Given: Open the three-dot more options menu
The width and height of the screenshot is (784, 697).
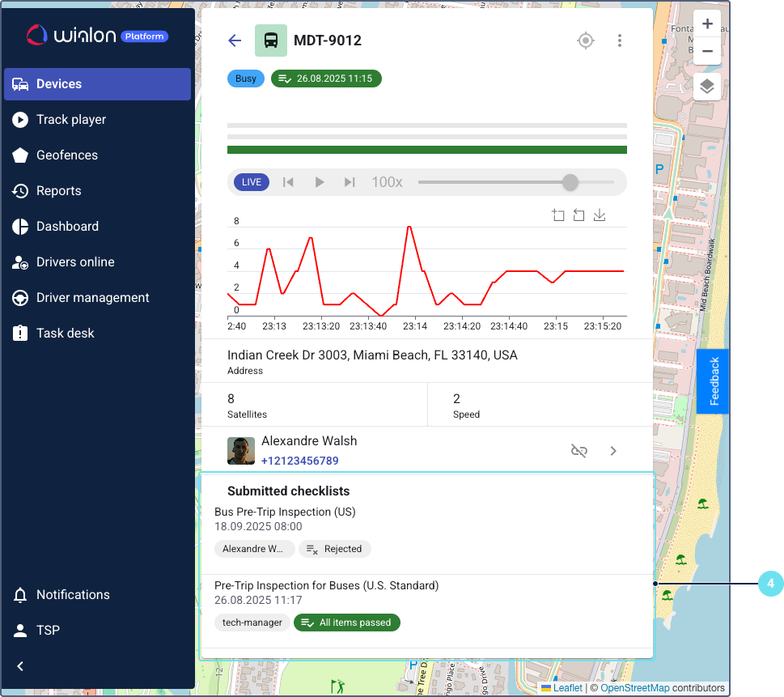Looking at the screenshot, I should [x=620, y=40].
